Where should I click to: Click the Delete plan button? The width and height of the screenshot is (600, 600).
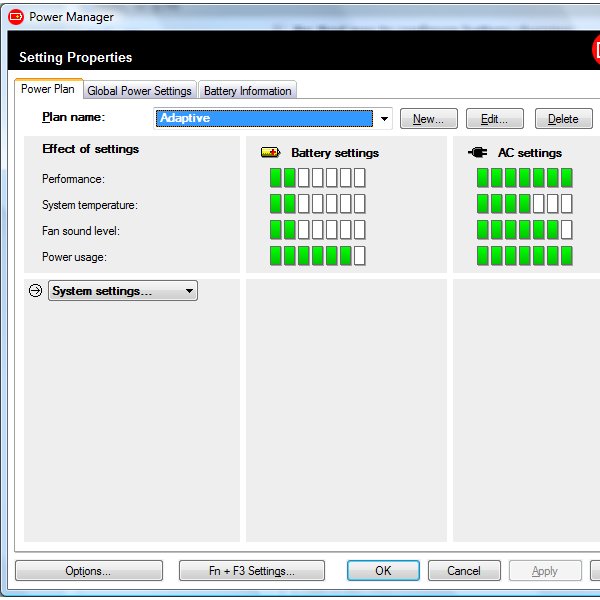(x=563, y=119)
